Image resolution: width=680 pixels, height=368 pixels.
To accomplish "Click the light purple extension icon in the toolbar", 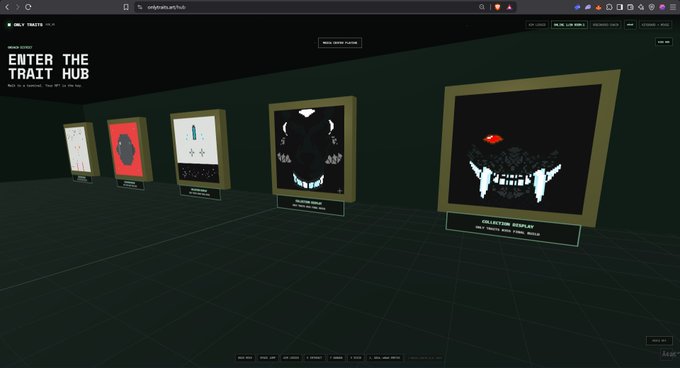I will click(x=588, y=7).
